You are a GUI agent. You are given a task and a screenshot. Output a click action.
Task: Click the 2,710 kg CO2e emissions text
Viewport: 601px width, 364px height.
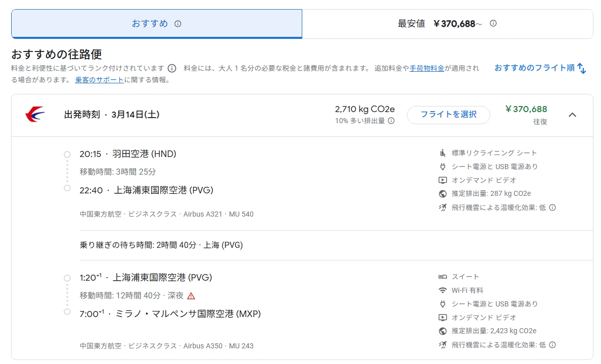tap(364, 109)
